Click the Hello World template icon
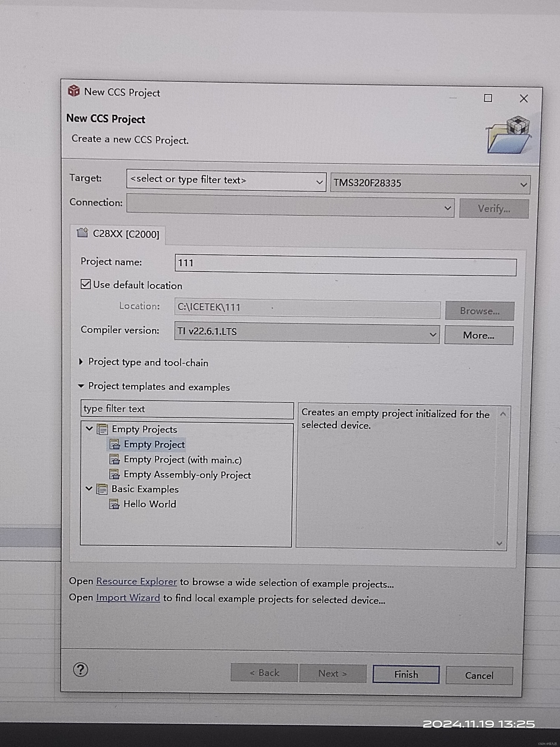This screenshot has height=747, width=560. [x=114, y=504]
